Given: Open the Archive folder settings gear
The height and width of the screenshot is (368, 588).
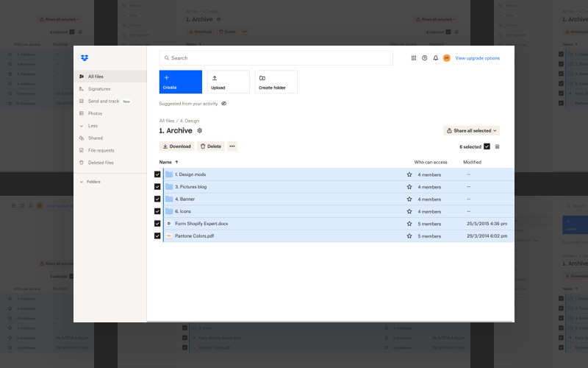Looking at the screenshot, I should pos(199,131).
